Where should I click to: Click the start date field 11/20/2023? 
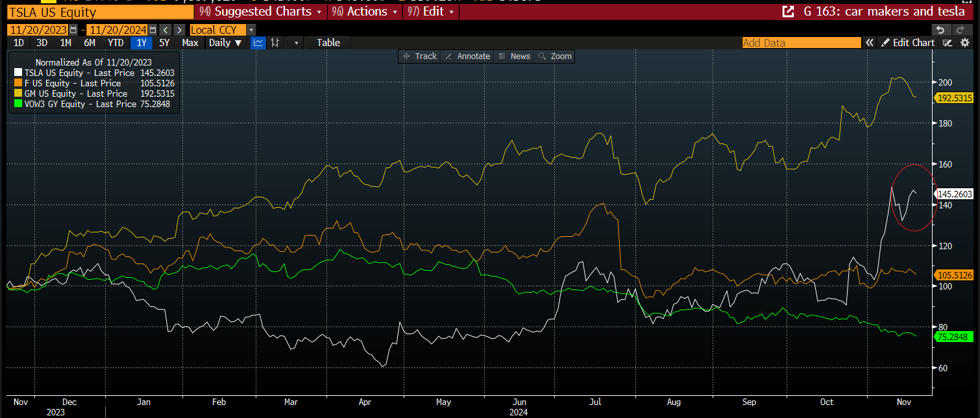38,30
